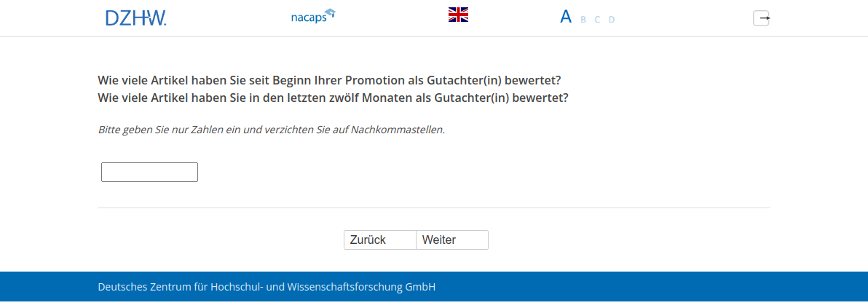Click the DZHW logo
868x308 pixels.
click(x=136, y=18)
